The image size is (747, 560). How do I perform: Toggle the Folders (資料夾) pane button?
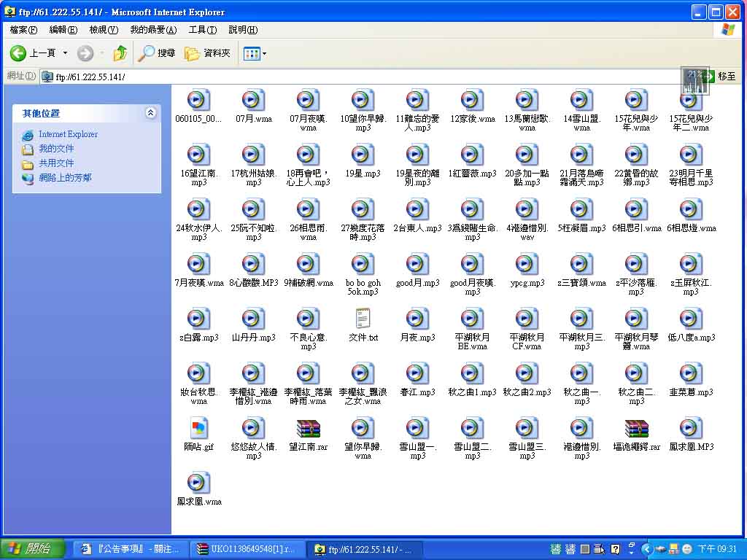[x=207, y=53]
